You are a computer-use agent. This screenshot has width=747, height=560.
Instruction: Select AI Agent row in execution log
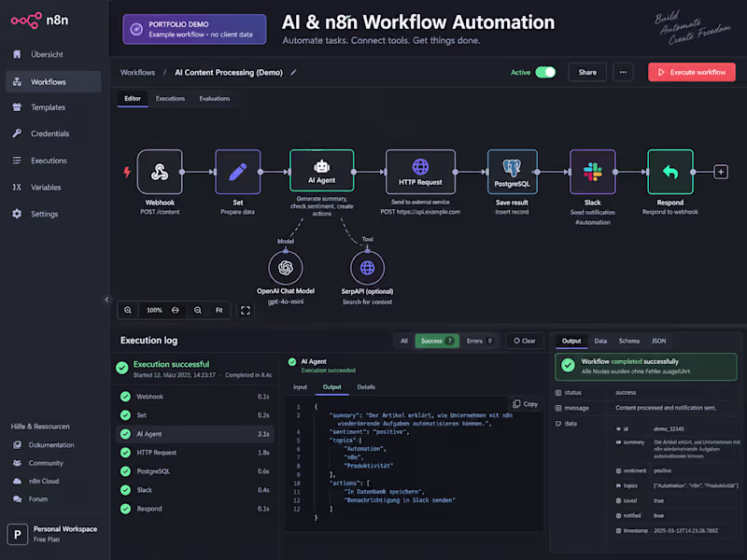point(195,434)
